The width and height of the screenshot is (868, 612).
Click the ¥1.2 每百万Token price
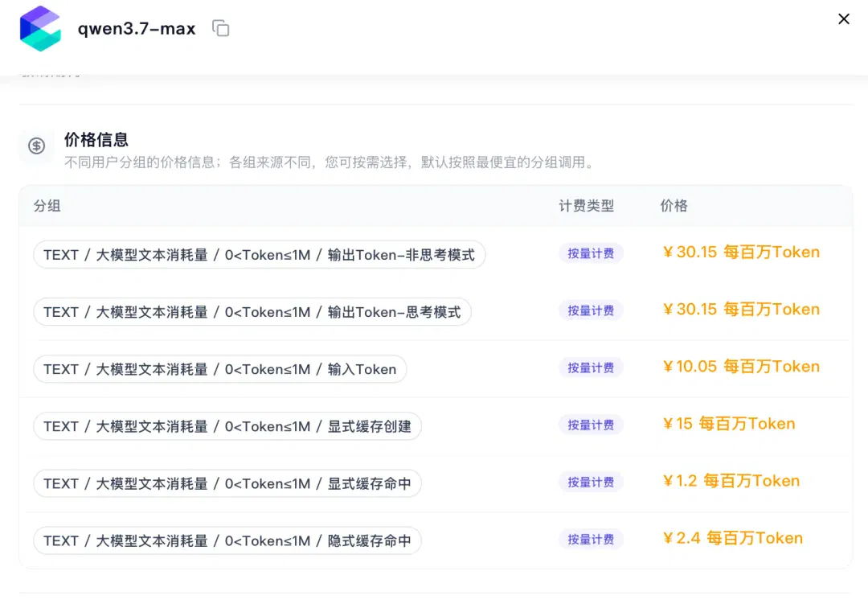click(731, 481)
